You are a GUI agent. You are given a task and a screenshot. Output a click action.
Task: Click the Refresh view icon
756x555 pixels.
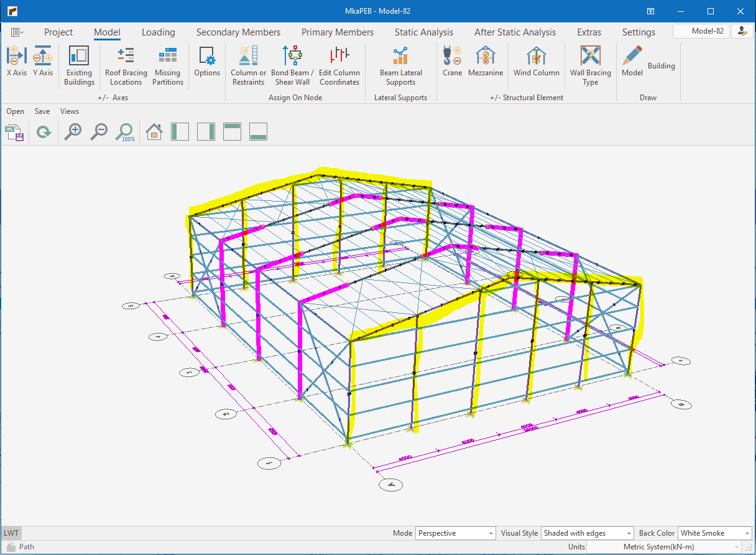pyautogui.click(x=44, y=132)
